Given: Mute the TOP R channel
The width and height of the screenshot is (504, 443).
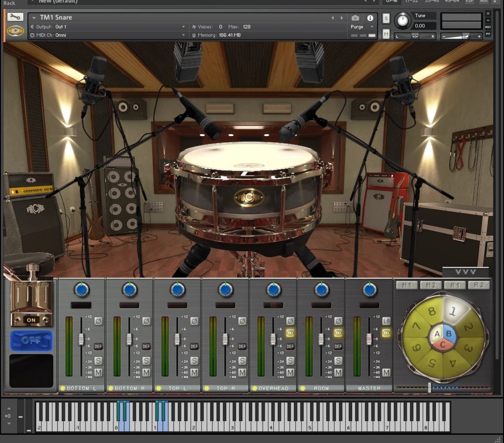Looking at the screenshot, I should pos(242,373).
